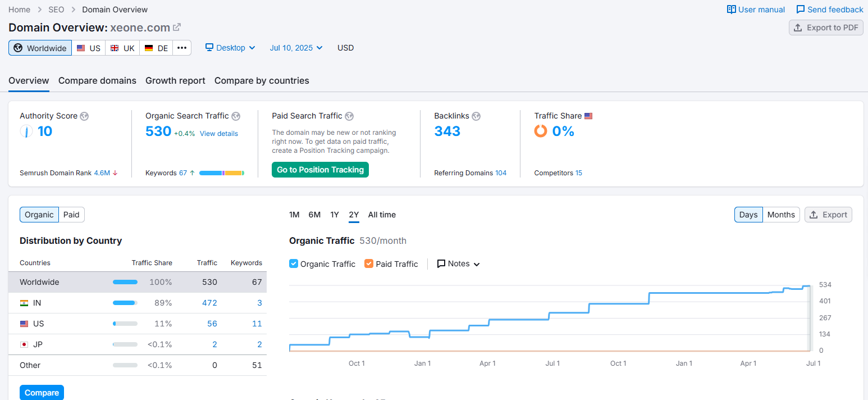Click the orange Traffic Share donut icon

coord(541,131)
